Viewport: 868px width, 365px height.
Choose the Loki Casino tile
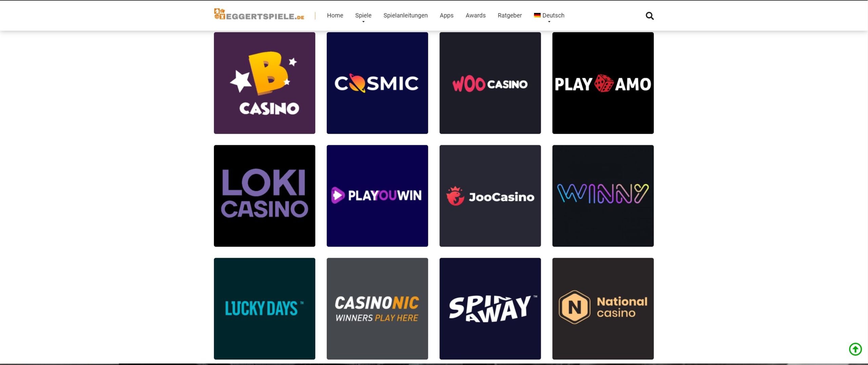click(x=264, y=196)
